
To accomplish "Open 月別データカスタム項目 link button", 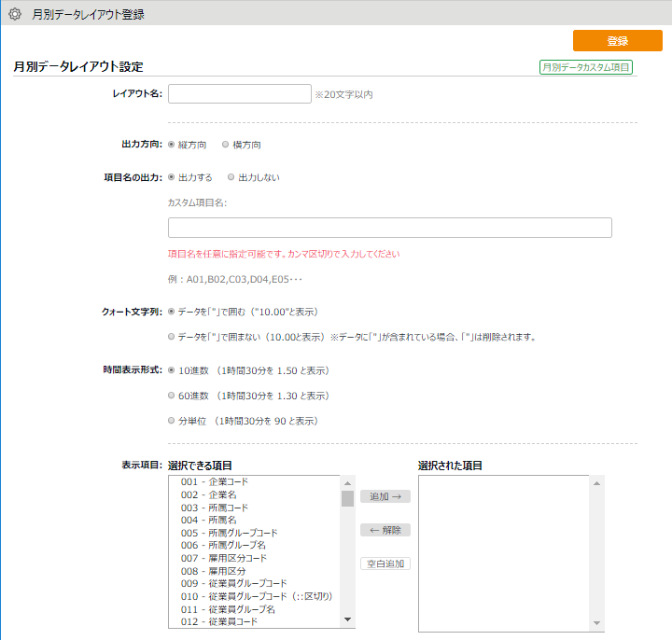I will point(586,67).
